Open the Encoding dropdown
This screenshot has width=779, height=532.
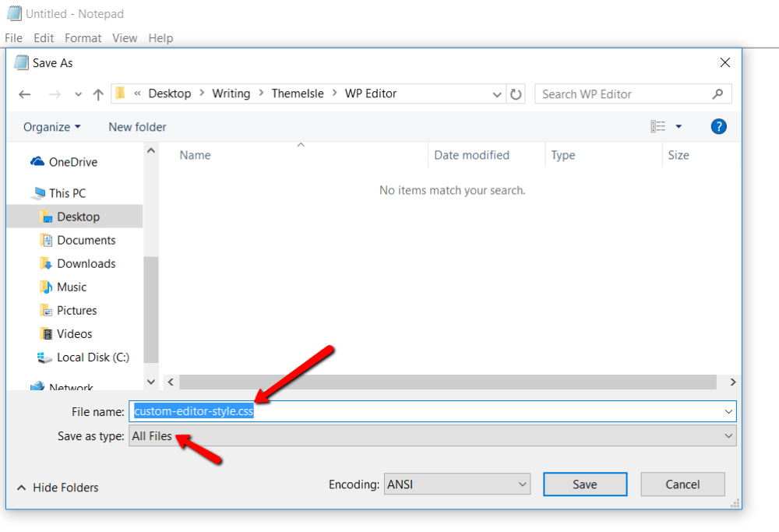pos(523,484)
